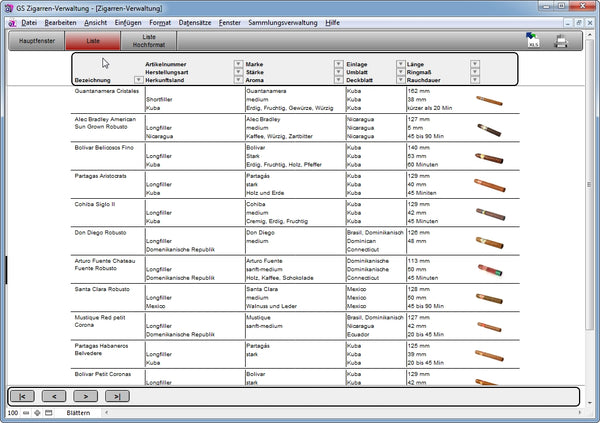This screenshot has height=423, width=600.
Task: Open the Herkunftsland column dropdown
Action: click(x=238, y=80)
